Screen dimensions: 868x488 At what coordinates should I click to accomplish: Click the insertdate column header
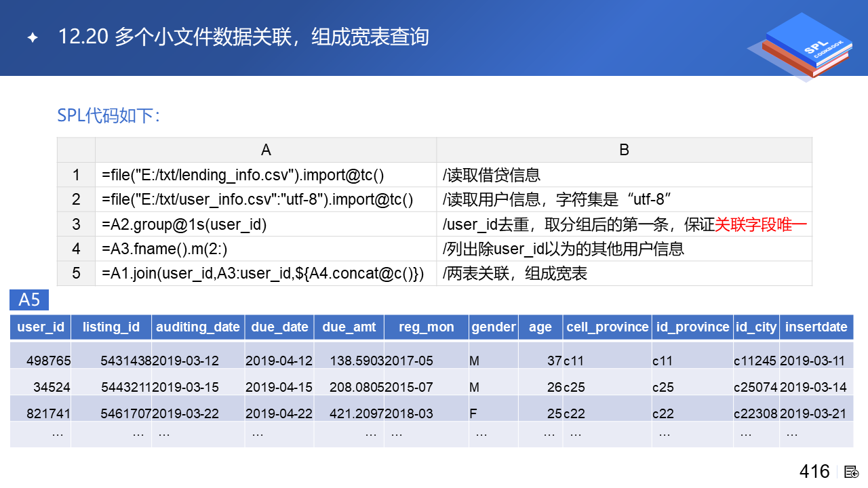pos(816,327)
